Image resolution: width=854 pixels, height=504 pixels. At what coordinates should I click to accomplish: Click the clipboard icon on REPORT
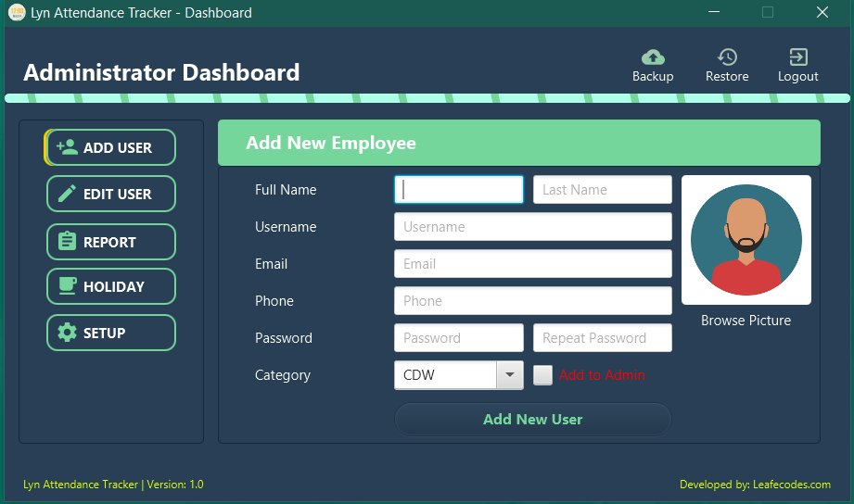click(x=67, y=241)
